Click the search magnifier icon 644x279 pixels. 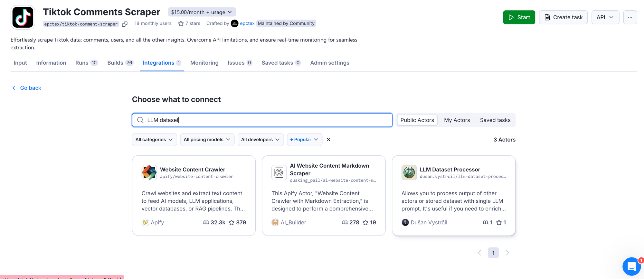140,120
